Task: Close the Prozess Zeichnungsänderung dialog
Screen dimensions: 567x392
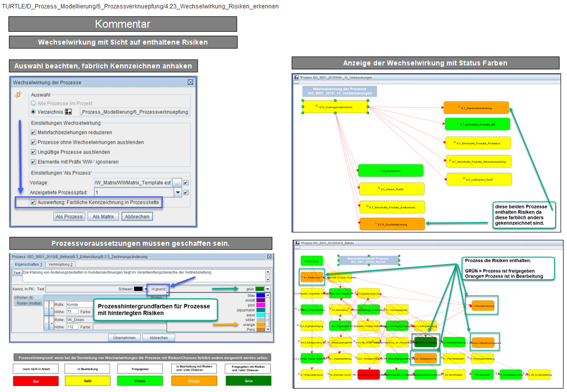Action: [269, 257]
